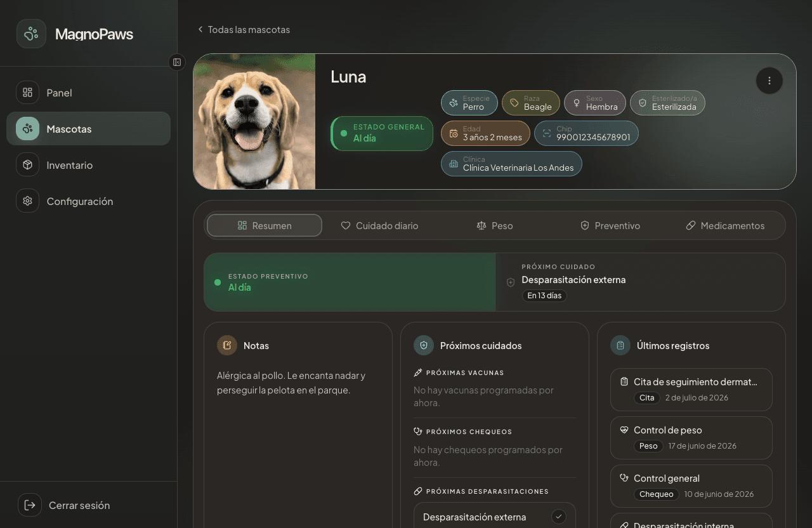Go to Inventario in the sidebar

tap(88, 165)
